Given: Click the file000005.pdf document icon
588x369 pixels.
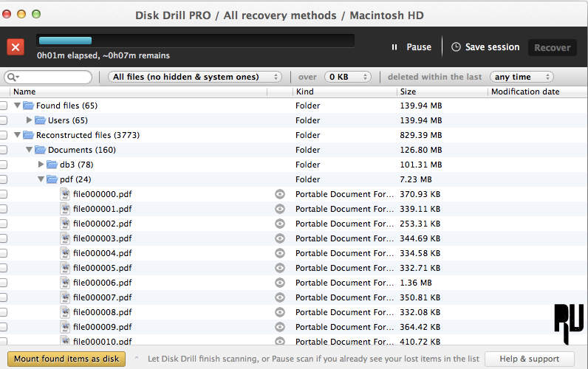Looking at the screenshot, I should (65, 268).
